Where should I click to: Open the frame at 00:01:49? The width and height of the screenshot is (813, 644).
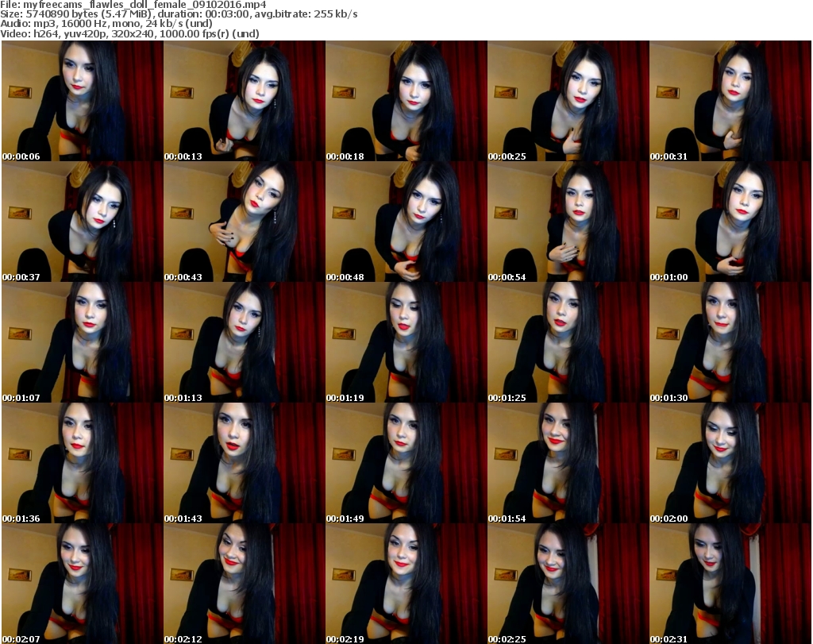pyautogui.click(x=406, y=463)
